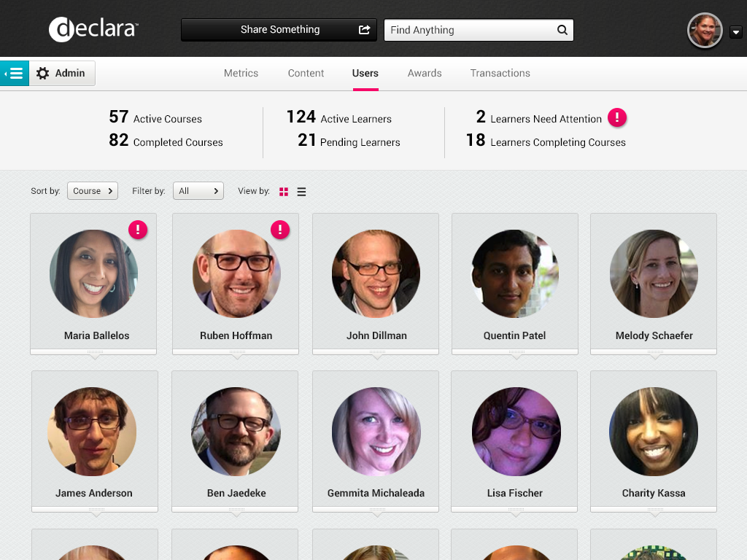Viewport: 747px width, 560px height.
Task: Expand Melody Schaefer card details
Action: (654, 354)
